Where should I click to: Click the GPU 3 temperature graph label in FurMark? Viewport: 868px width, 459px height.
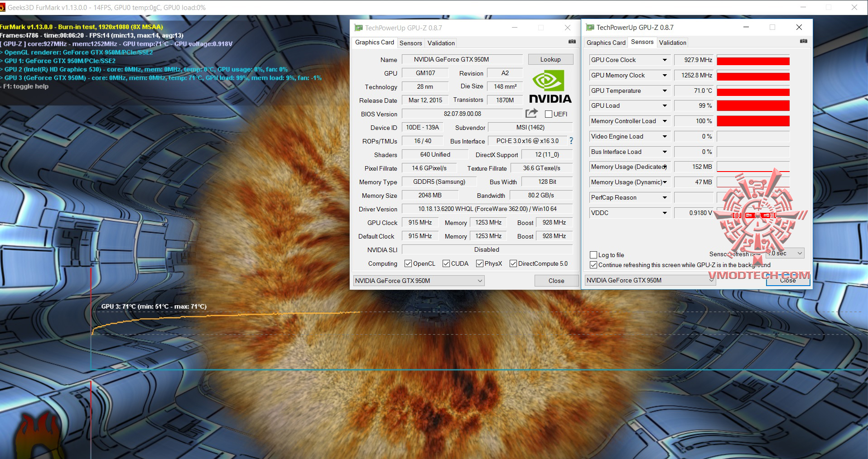(x=154, y=306)
